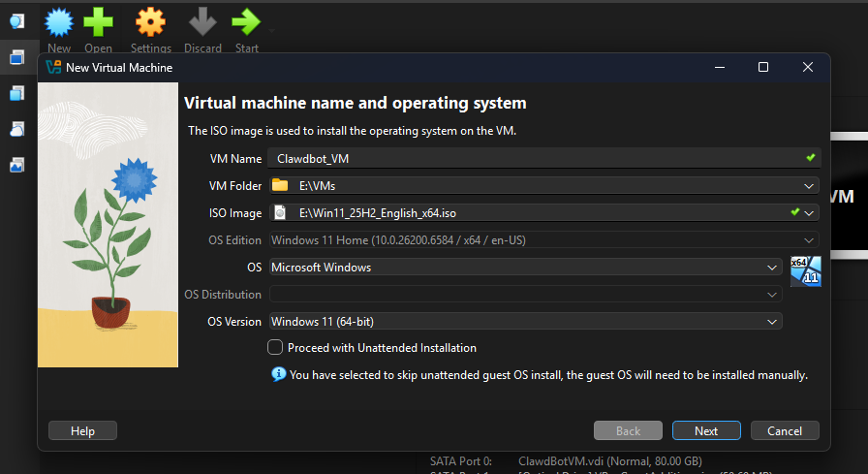Open the OS Distribution dropdown

coord(772,295)
